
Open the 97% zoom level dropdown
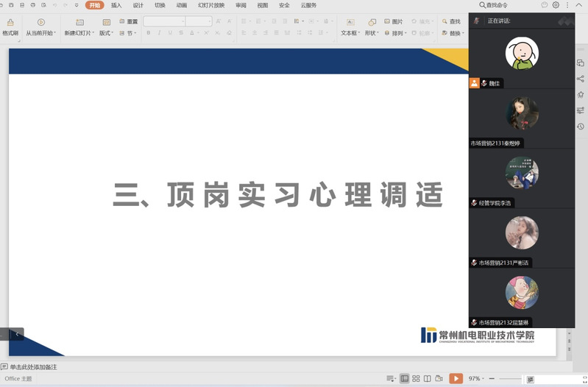click(477, 378)
